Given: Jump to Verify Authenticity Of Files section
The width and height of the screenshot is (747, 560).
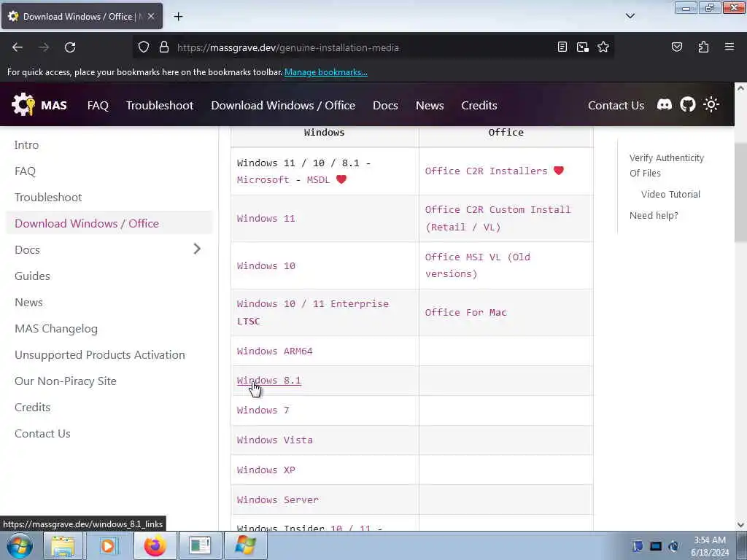Looking at the screenshot, I should (666, 166).
